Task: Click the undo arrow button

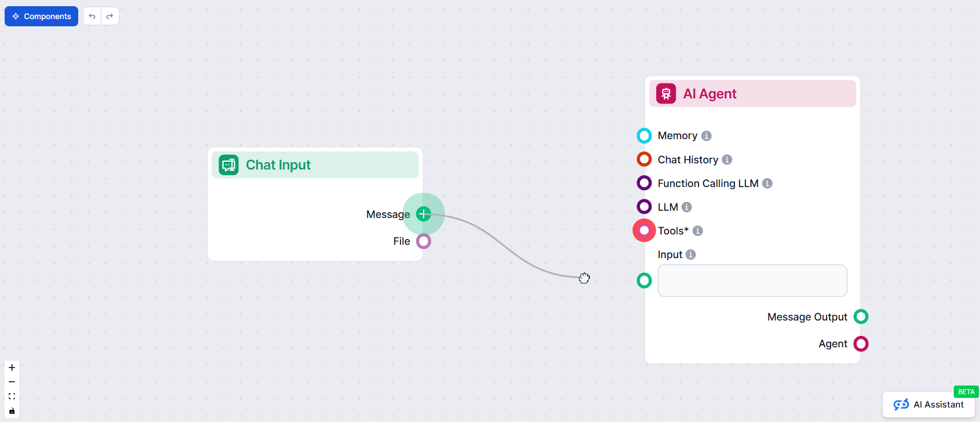Action: click(92, 16)
